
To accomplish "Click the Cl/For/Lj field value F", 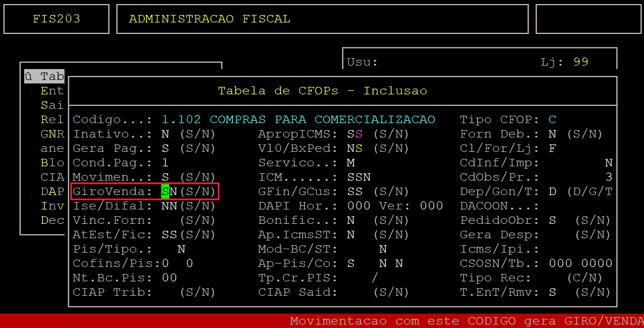I will pyautogui.click(x=552, y=148).
